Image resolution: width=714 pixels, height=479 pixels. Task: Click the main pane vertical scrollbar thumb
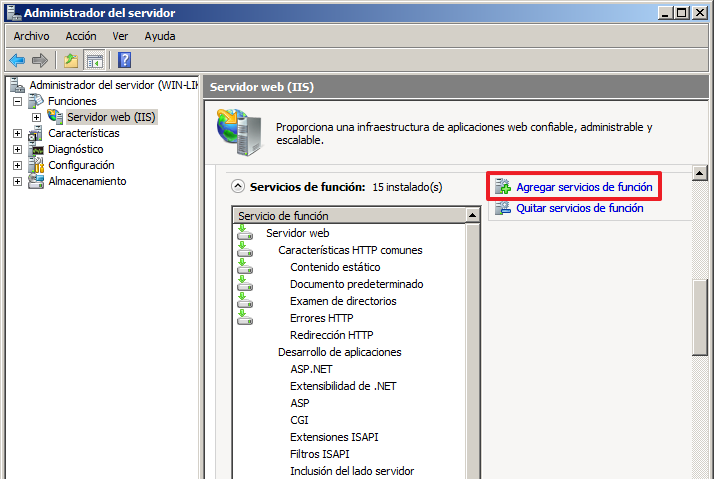[702, 315]
